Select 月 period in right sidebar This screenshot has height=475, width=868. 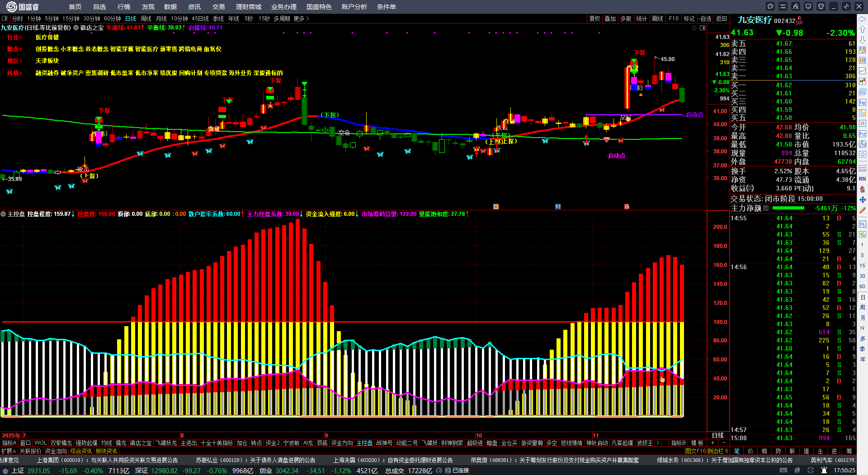coord(863,318)
